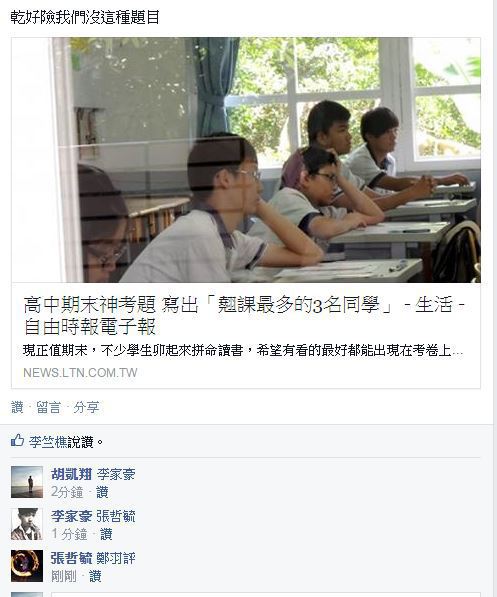497x597 pixels.
Task: Open tagged name 鄭羽評 in third comment
Action: tap(116, 558)
